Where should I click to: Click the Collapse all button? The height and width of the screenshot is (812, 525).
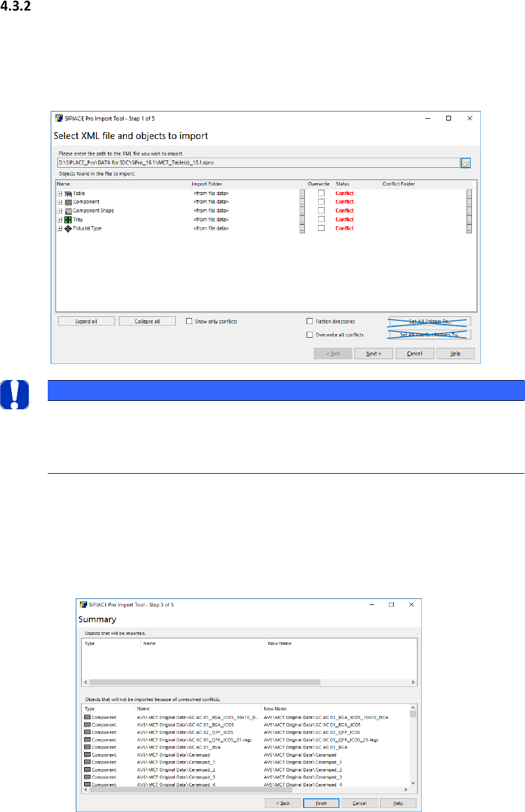147,321
